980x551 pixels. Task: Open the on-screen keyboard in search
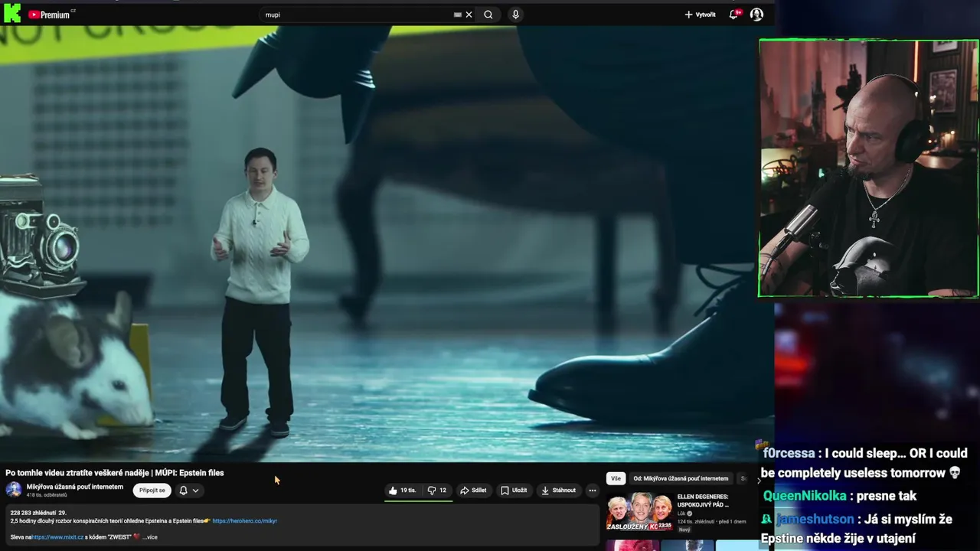pyautogui.click(x=458, y=15)
